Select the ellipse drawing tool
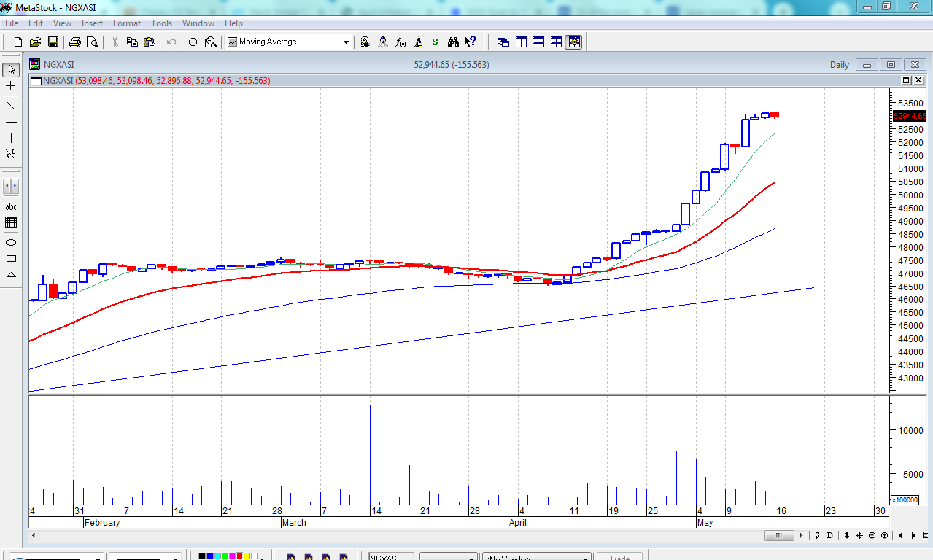933x560 pixels. click(x=11, y=242)
